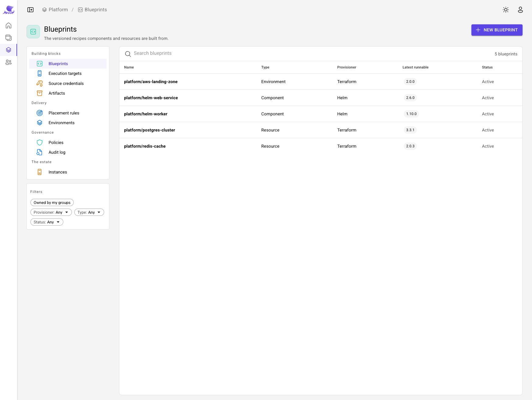Image resolution: width=532 pixels, height=400 pixels.
Task: Open the Provisioner: Any filter dropdown
Action: [x=51, y=212]
